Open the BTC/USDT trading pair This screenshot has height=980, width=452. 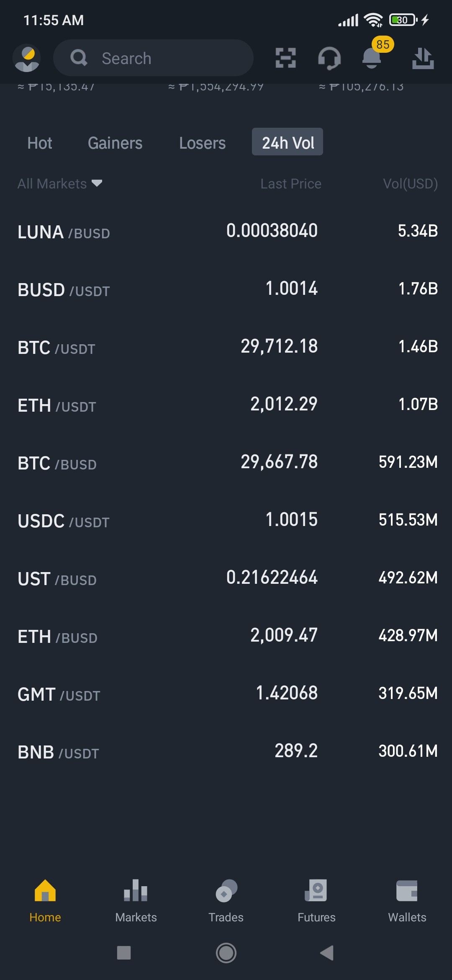pyautogui.click(x=226, y=347)
